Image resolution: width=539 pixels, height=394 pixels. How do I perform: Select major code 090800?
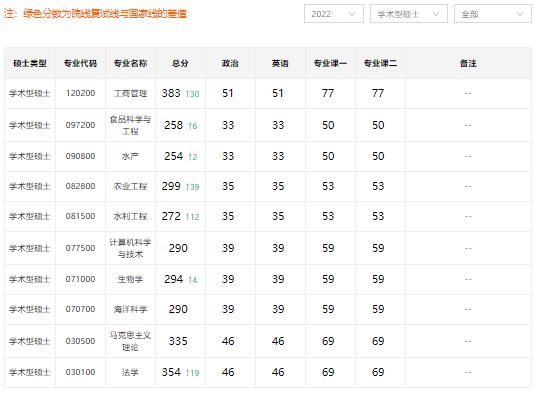click(80, 156)
